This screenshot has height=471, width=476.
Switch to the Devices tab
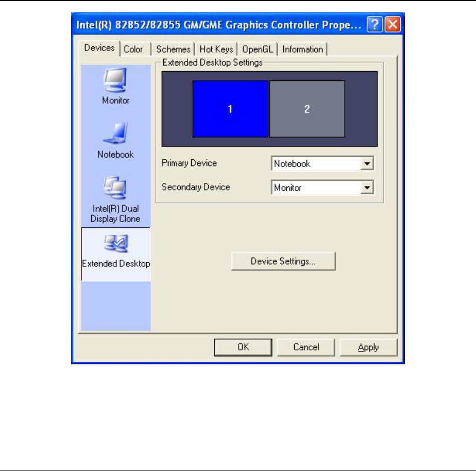pos(99,48)
